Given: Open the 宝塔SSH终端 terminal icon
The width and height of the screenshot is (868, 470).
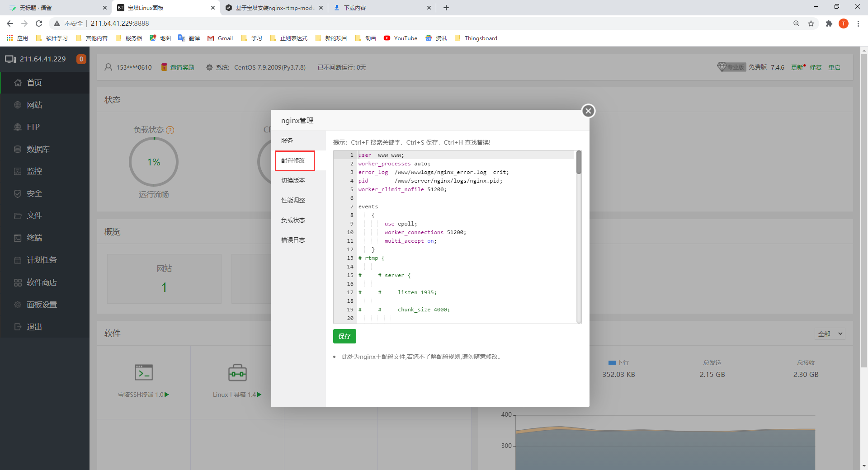Looking at the screenshot, I should (144, 372).
